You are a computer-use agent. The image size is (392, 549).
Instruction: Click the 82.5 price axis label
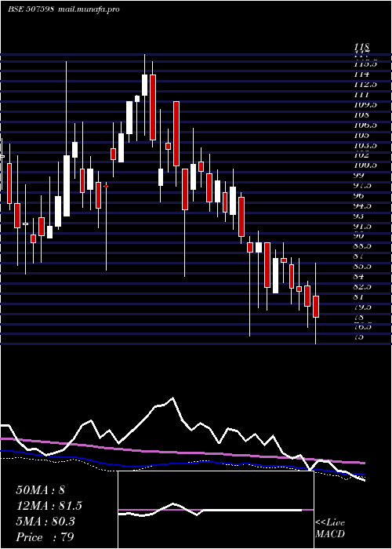(363, 287)
